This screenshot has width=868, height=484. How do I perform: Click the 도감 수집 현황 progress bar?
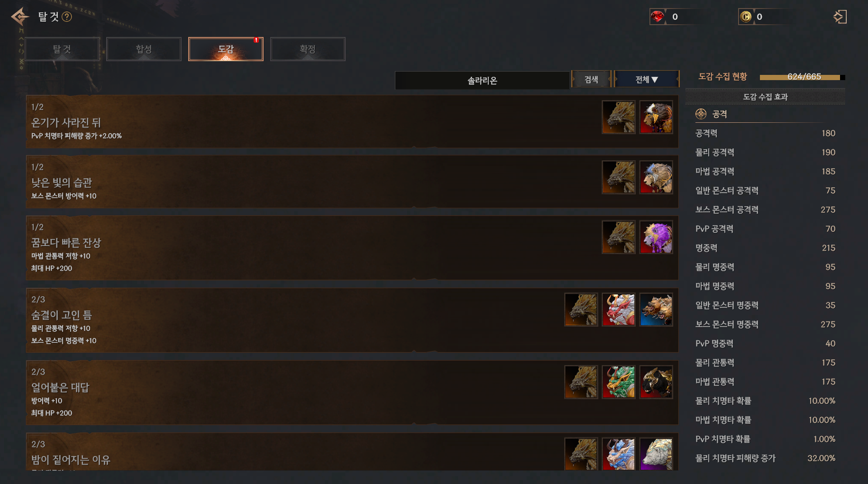tap(802, 77)
